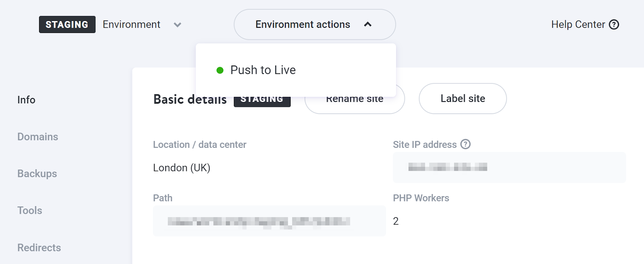Click the PHP Workers value 2
Image resolution: width=644 pixels, height=264 pixels.
click(x=396, y=221)
